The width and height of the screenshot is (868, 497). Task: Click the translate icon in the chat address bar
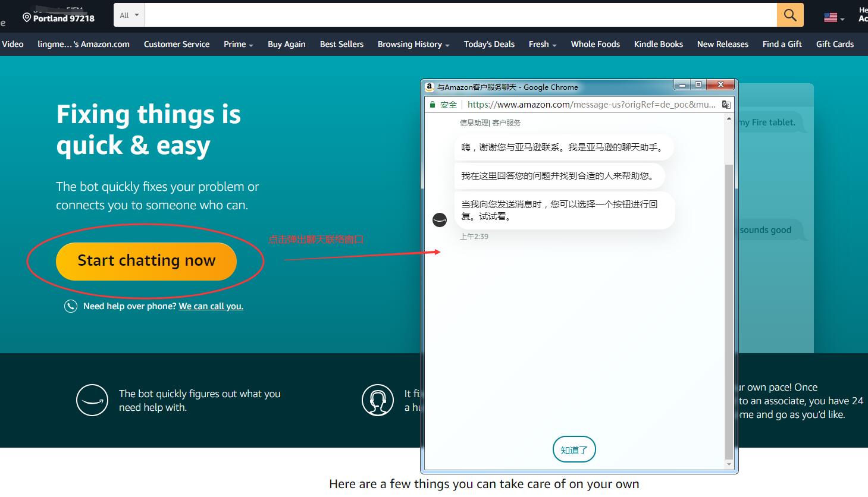pyautogui.click(x=726, y=104)
